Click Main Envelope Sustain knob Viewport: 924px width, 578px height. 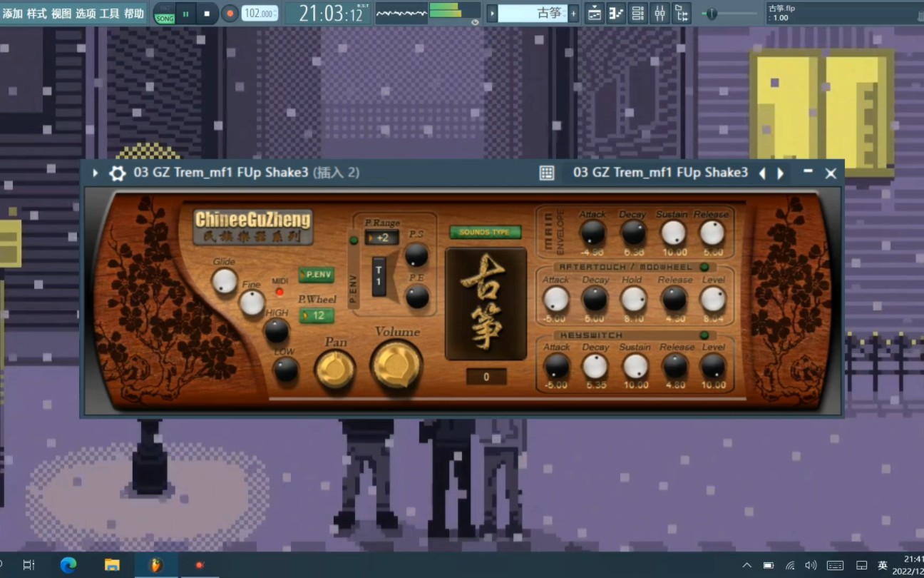(672, 233)
